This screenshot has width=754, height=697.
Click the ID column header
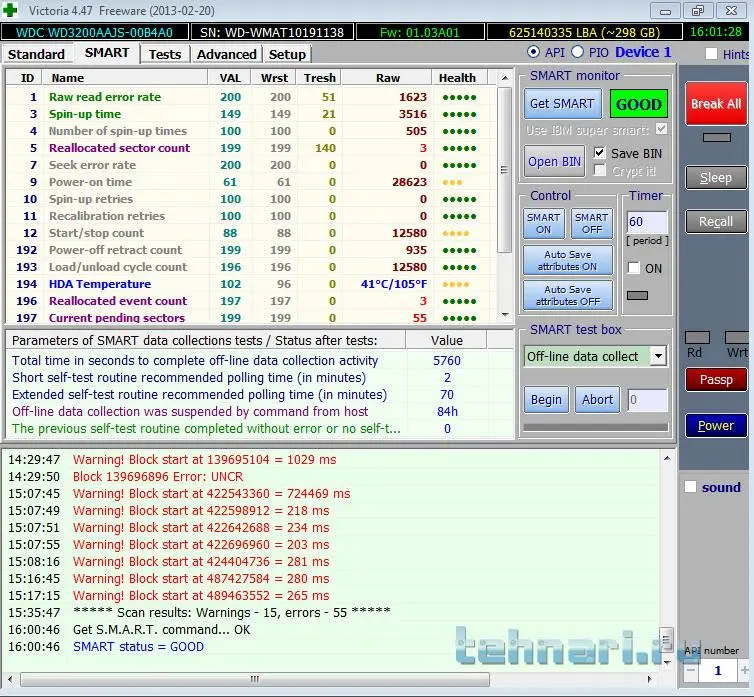coord(24,77)
